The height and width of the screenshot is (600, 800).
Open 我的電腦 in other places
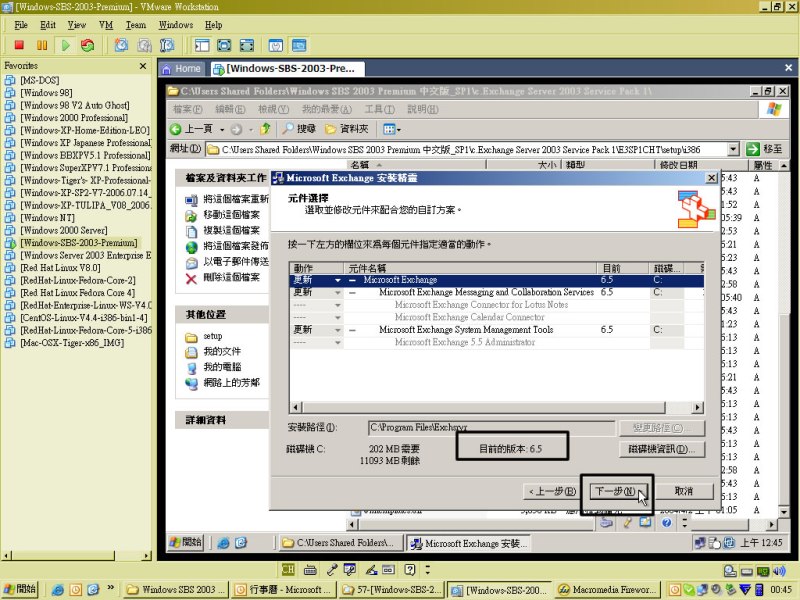click(222, 367)
